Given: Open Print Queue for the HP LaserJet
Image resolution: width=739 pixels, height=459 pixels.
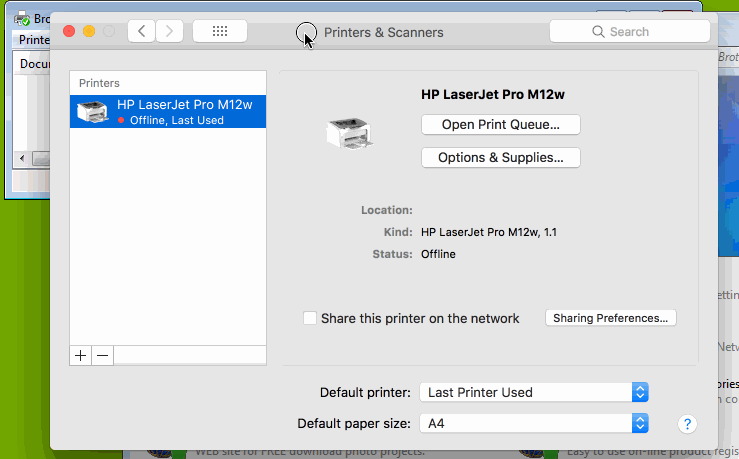Looking at the screenshot, I should pyautogui.click(x=501, y=124).
